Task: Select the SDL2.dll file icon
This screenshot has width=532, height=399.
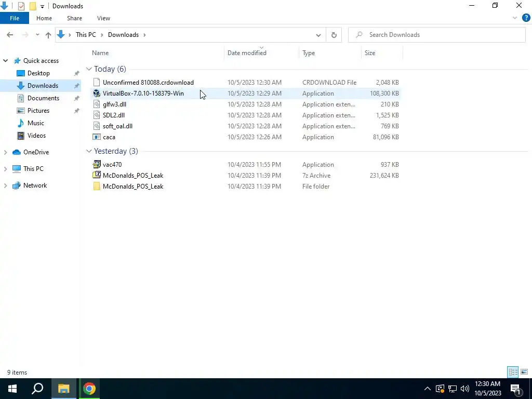Action: tap(97, 115)
